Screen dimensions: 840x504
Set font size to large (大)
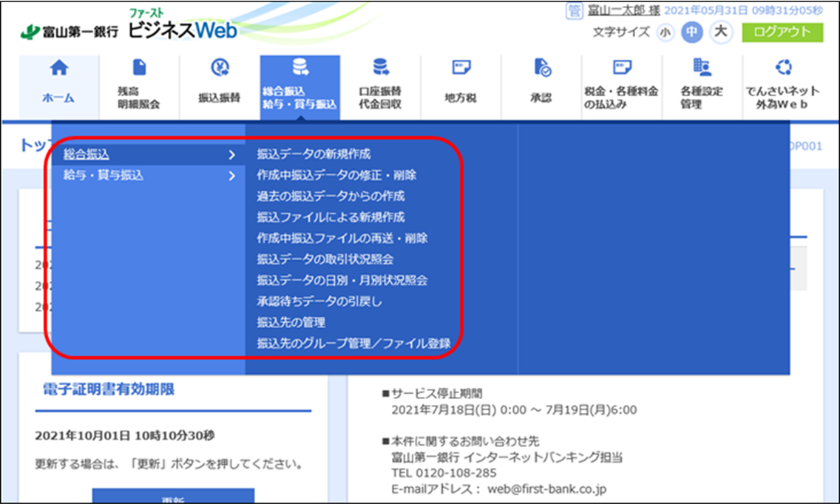pos(719,33)
